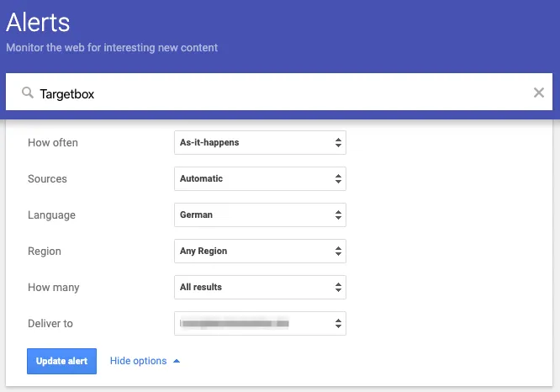
Task: Click the up-down arrows on How often selector
Action: point(338,143)
